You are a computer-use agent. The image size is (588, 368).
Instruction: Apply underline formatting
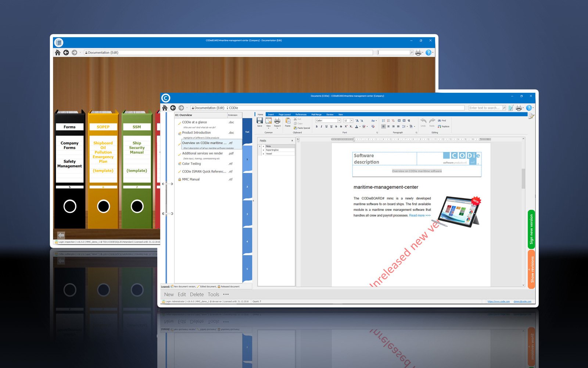pyautogui.click(x=326, y=127)
